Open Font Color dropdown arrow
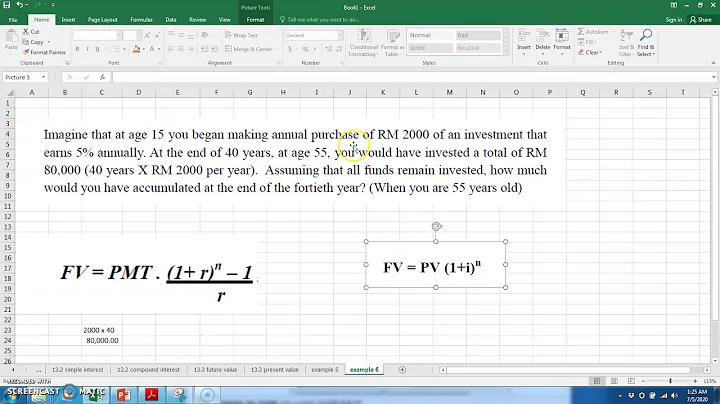The height and width of the screenshot is (404, 720). (x=159, y=49)
